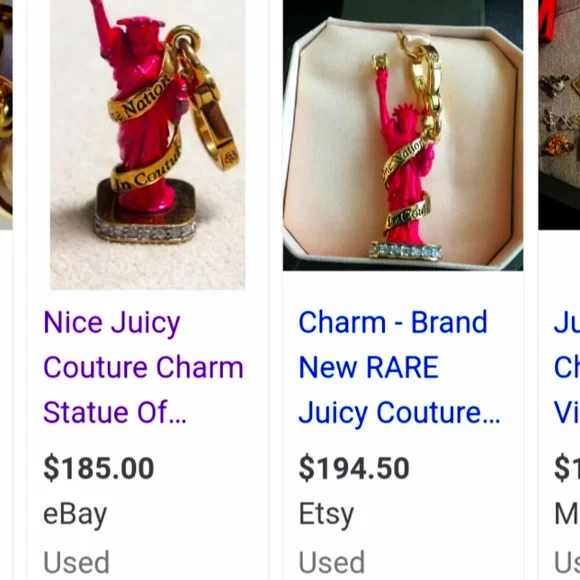580x580 pixels.
Task: Click the 'Statue Of...' title text line
Action: 115,412
